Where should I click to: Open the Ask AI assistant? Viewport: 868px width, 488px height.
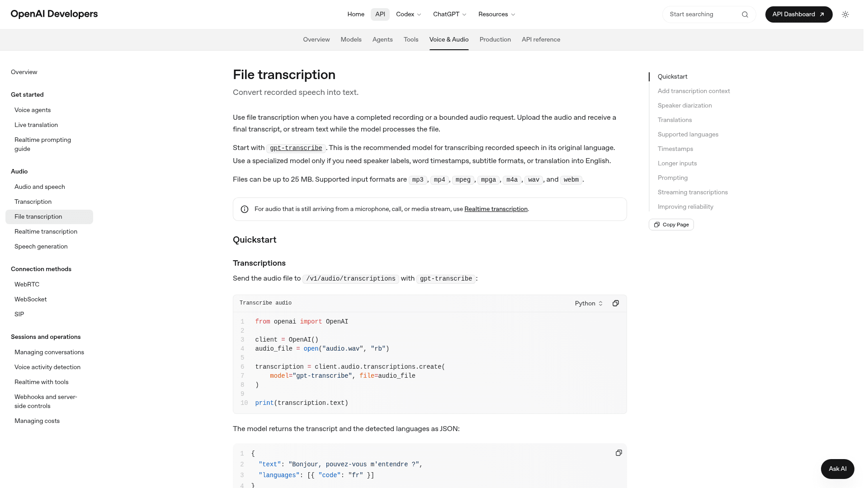tap(837, 469)
